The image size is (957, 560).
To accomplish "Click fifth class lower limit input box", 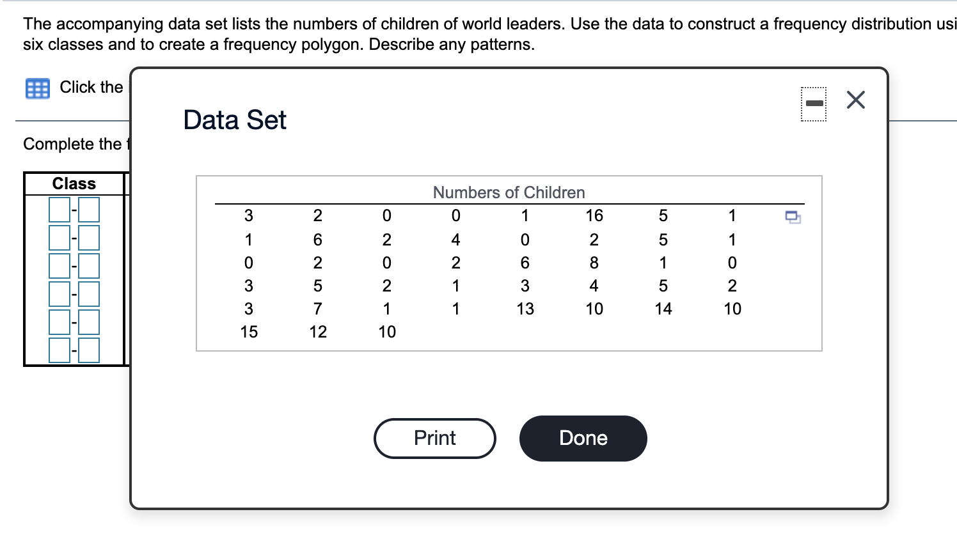I will click(x=59, y=322).
